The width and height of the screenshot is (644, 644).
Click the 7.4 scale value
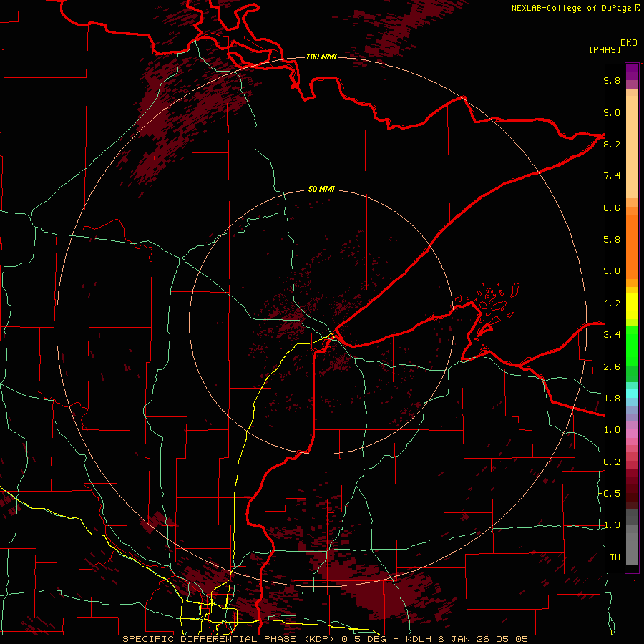click(x=612, y=176)
